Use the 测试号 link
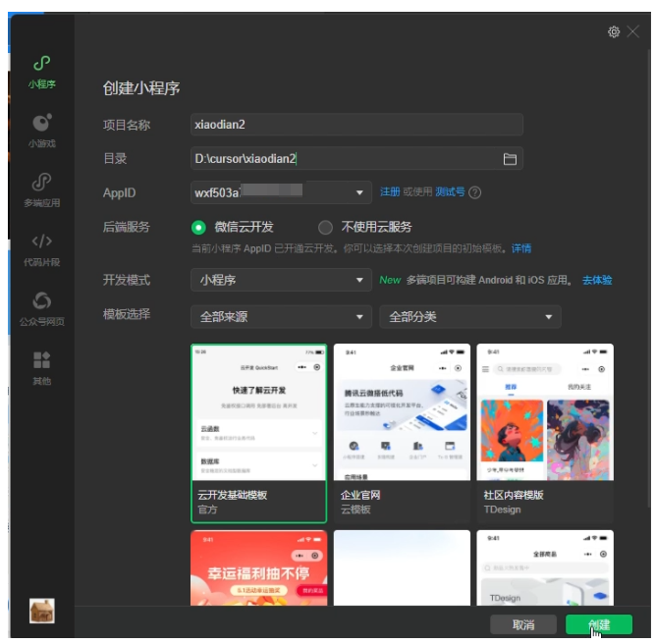This screenshot has height=644, width=655. pos(450,191)
